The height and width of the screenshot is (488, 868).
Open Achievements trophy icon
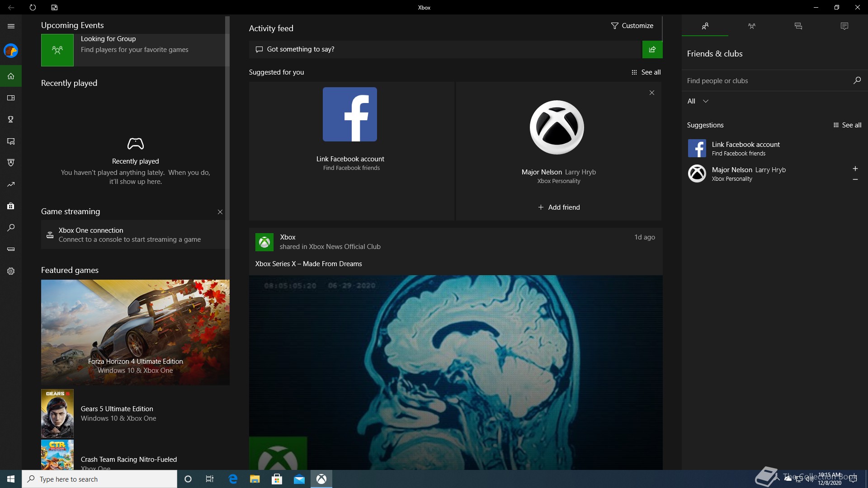click(11, 119)
